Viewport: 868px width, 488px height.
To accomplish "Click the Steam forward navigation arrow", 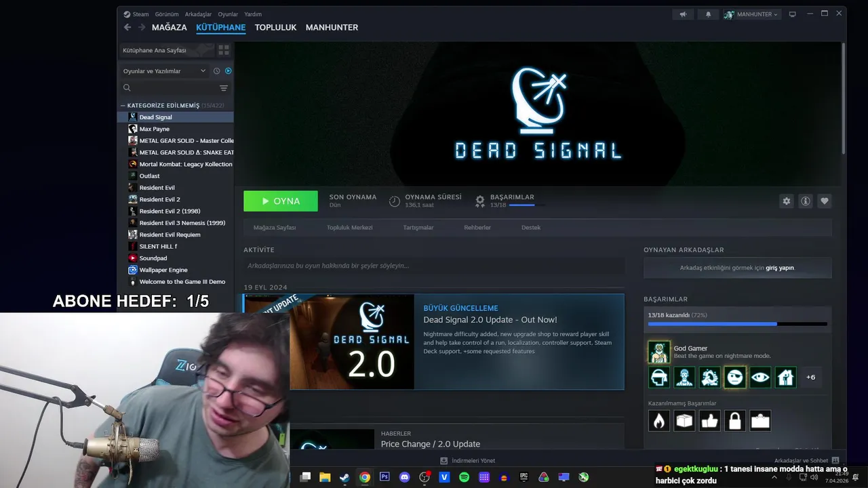I will (x=142, y=27).
